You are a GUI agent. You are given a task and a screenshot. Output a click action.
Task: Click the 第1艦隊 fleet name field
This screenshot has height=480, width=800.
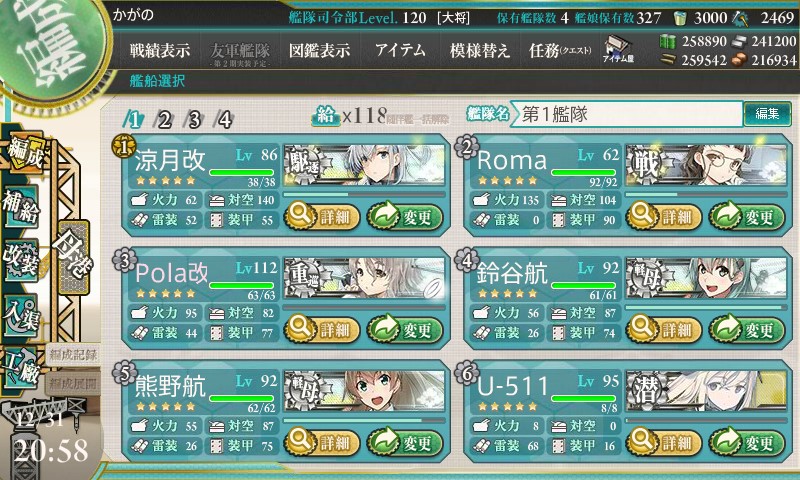627,114
